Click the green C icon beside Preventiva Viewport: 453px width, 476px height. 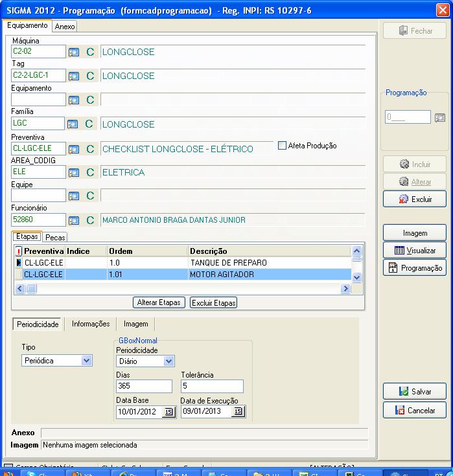pos(90,149)
